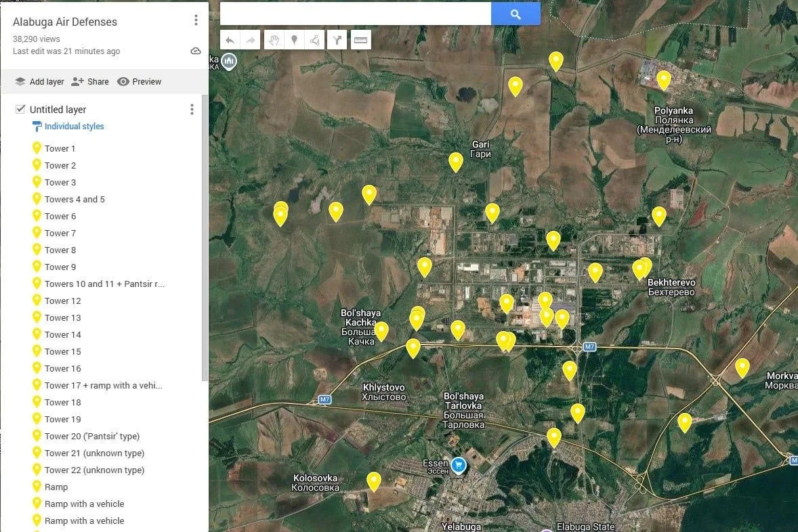The width and height of the screenshot is (798, 532).
Task: Click Add layer
Action: [39, 81]
